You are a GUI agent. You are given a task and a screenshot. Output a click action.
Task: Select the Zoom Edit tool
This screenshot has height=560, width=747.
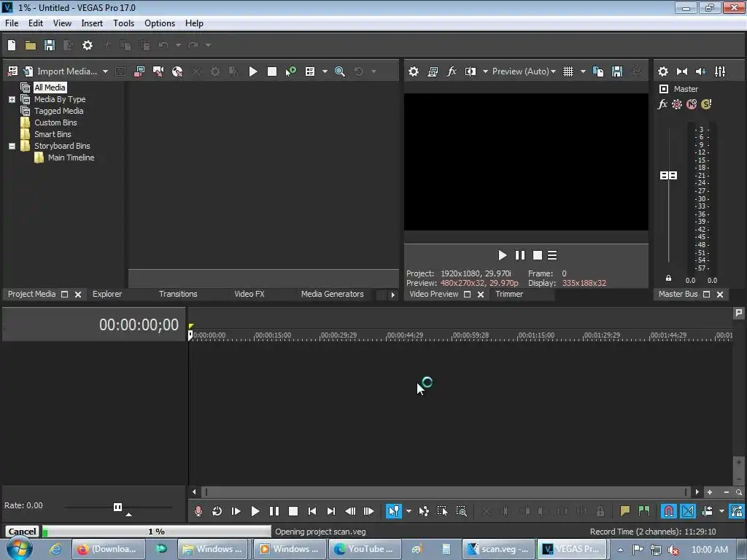coord(462,511)
